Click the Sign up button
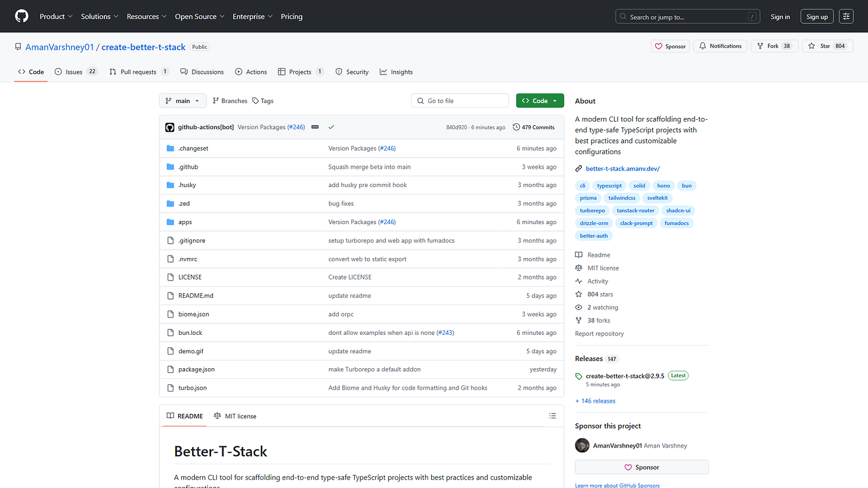The height and width of the screenshot is (488, 868). (817, 17)
